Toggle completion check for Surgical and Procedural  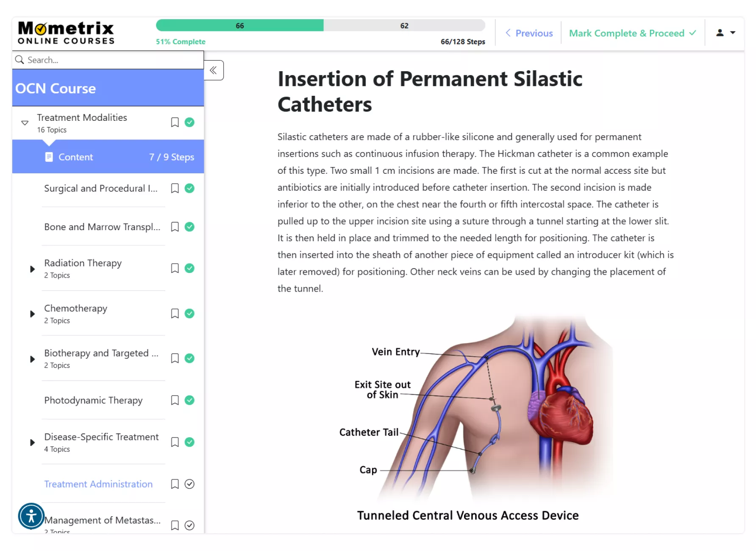tap(189, 188)
